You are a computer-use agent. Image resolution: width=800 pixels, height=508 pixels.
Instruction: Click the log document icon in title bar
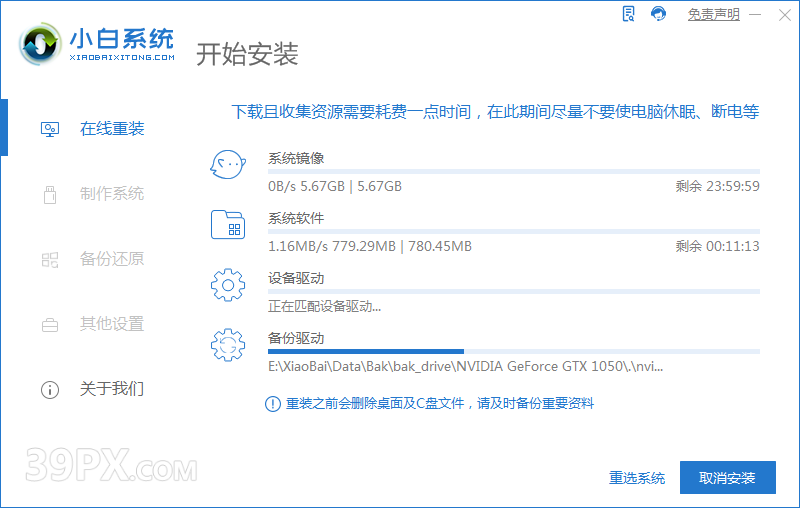[628, 14]
